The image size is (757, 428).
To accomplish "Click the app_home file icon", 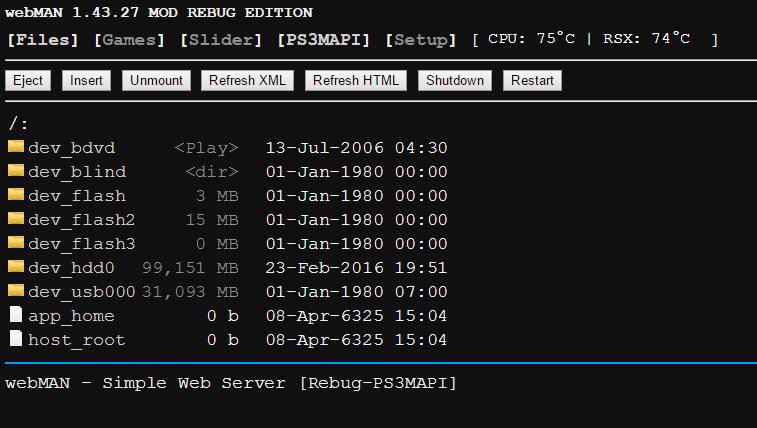I will click(16, 315).
